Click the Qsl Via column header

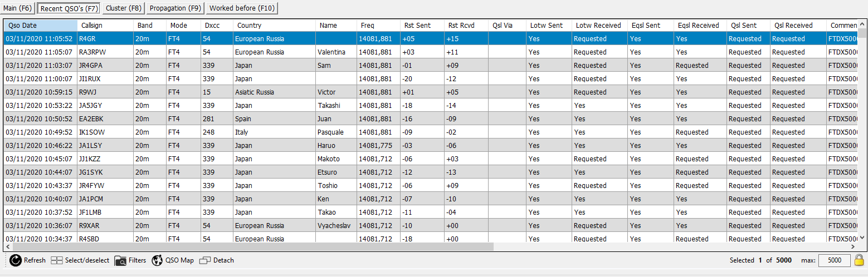click(x=508, y=26)
